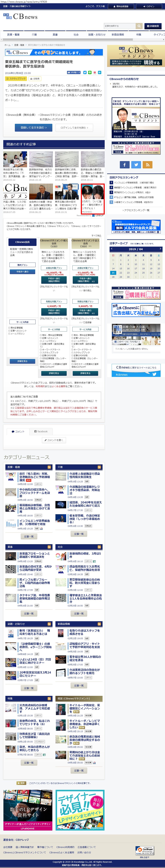165x868 pixels.
Task: Click the スクラップブック button
Action: click(x=16, y=79)
